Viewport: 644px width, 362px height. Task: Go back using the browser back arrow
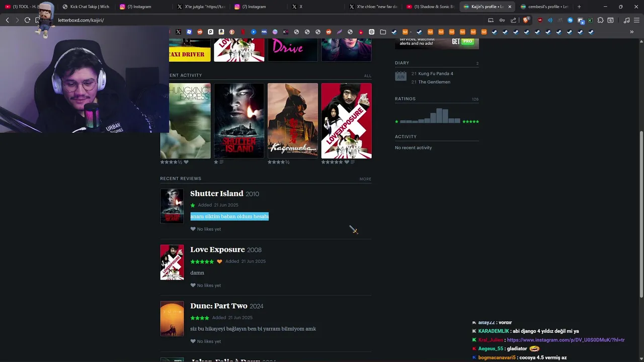[7, 20]
